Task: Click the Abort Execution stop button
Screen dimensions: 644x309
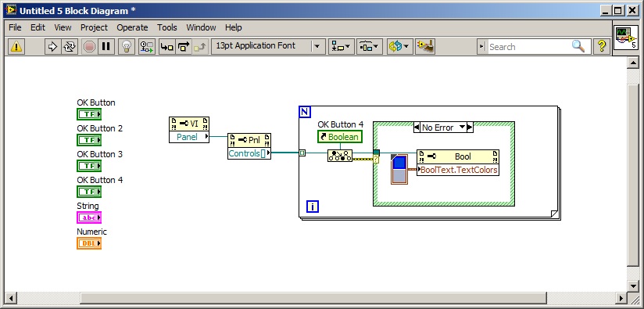Action: [x=89, y=47]
